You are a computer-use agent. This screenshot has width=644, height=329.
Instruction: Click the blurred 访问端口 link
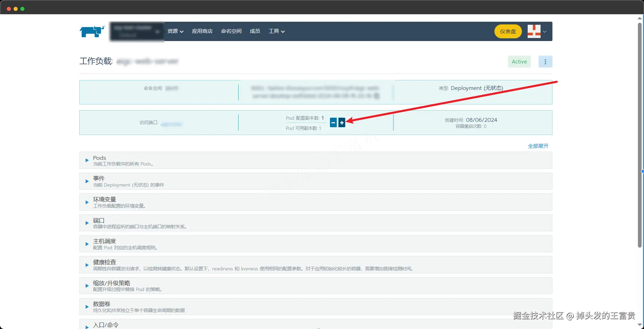171,124
